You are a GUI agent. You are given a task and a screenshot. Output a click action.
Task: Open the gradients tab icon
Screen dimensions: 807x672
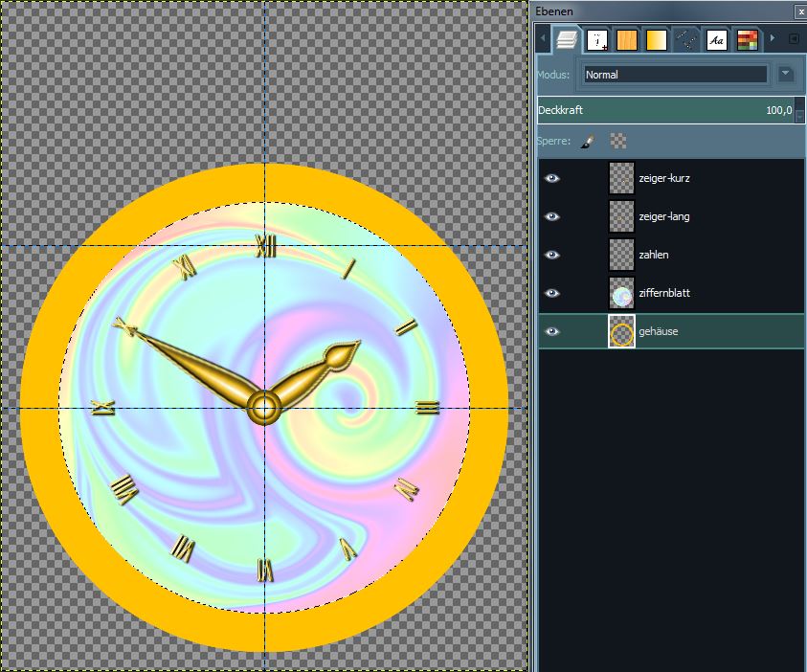656,40
